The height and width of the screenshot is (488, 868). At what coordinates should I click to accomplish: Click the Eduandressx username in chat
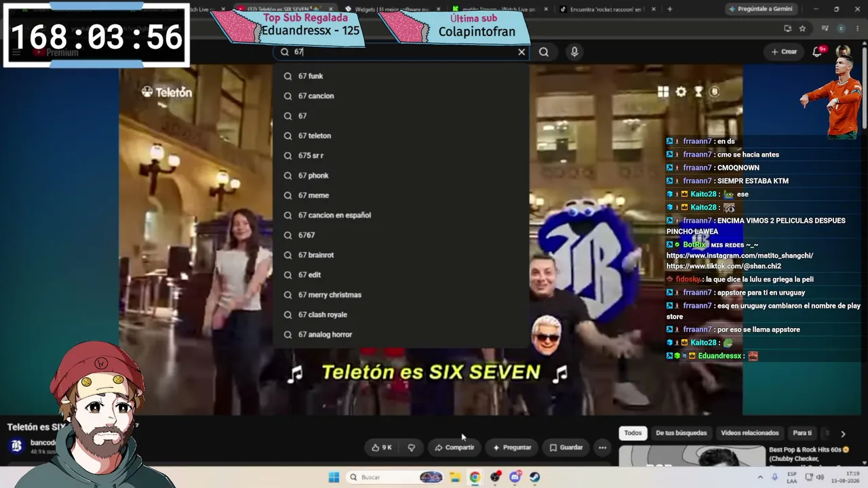pyautogui.click(x=719, y=356)
